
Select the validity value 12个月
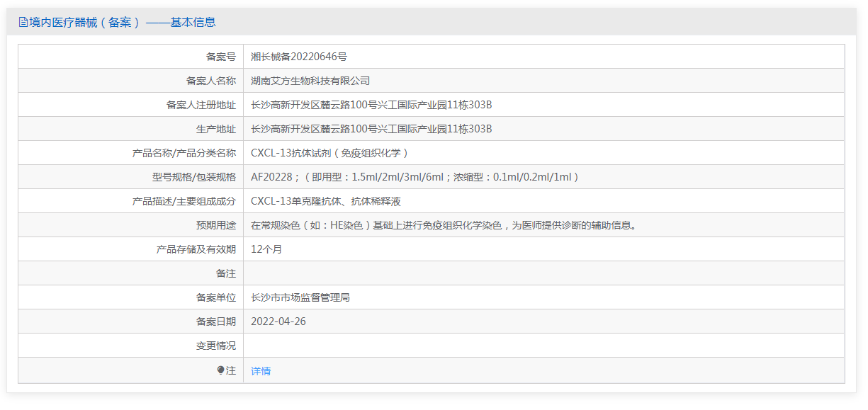(266, 249)
